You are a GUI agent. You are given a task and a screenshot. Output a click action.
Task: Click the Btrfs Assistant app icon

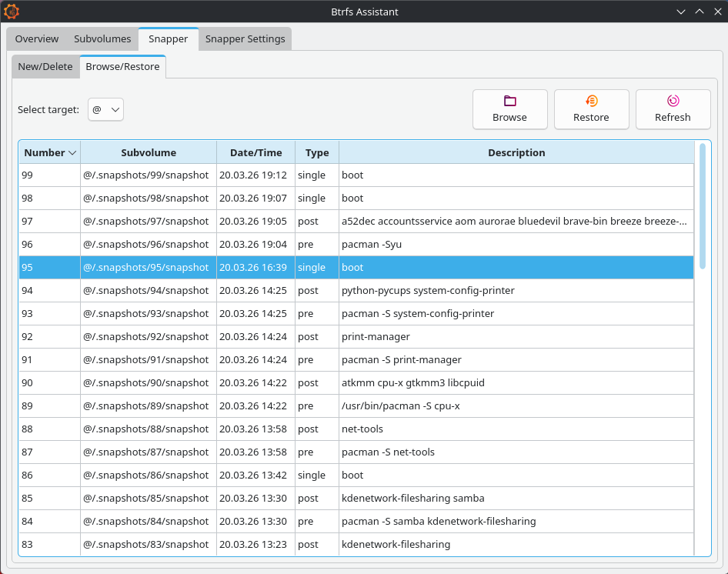pyautogui.click(x=11, y=11)
